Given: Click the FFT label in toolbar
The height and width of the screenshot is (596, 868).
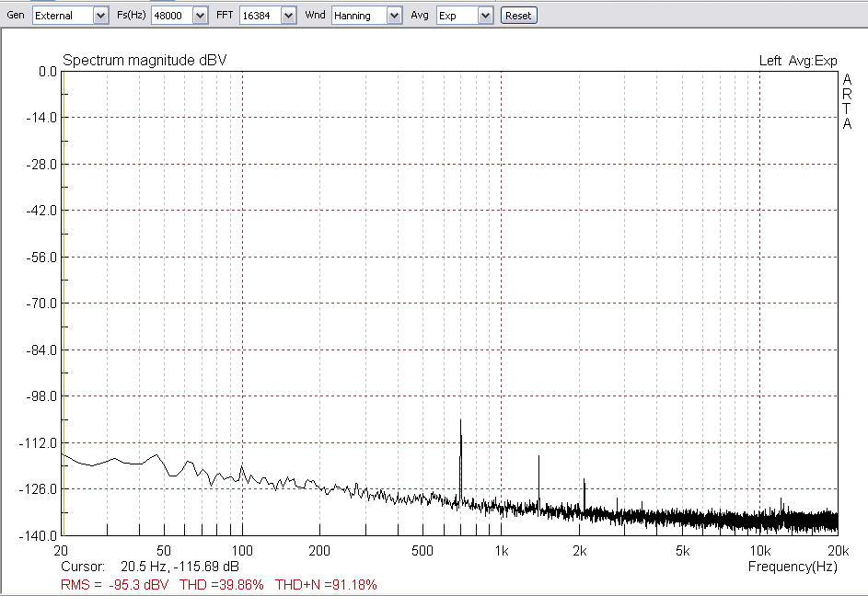Looking at the screenshot, I should (x=225, y=15).
